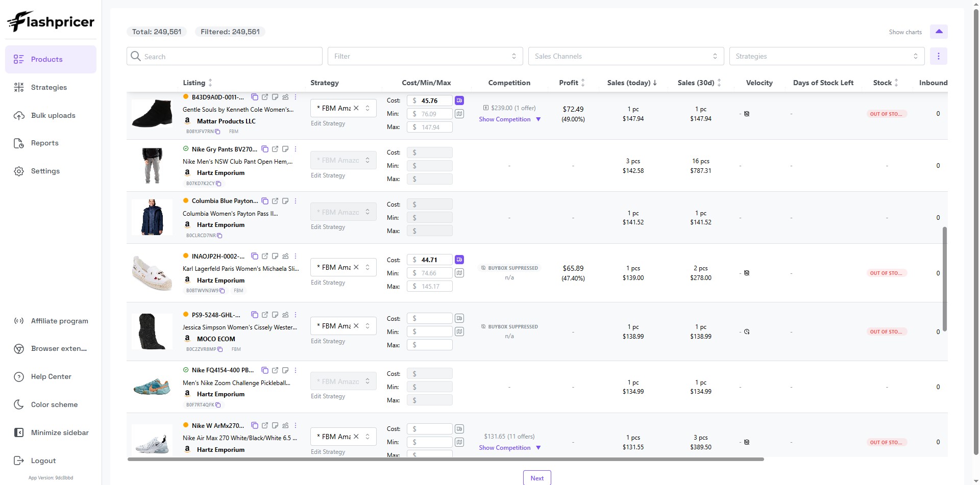
Task: Open the Help Center
Action: point(51,377)
